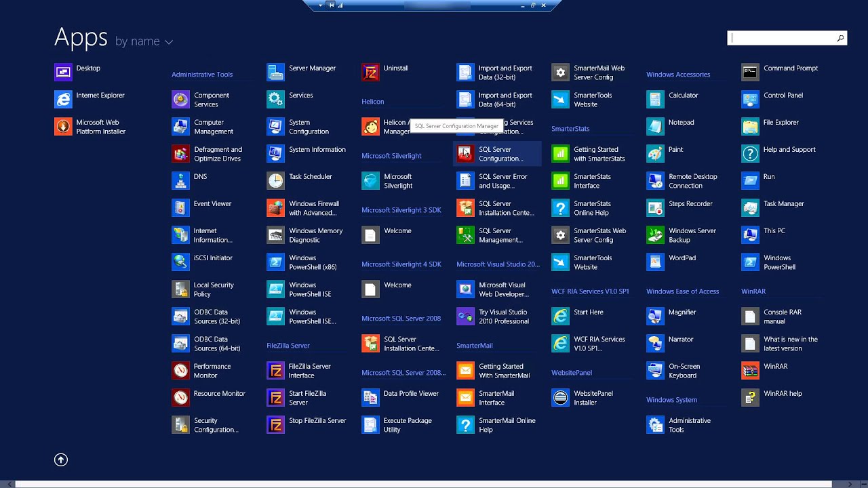Launch SQL Server Configuration Manager
The width and height of the screenshot is (868, 488).
pyautogui.click(x=496, y=154)
